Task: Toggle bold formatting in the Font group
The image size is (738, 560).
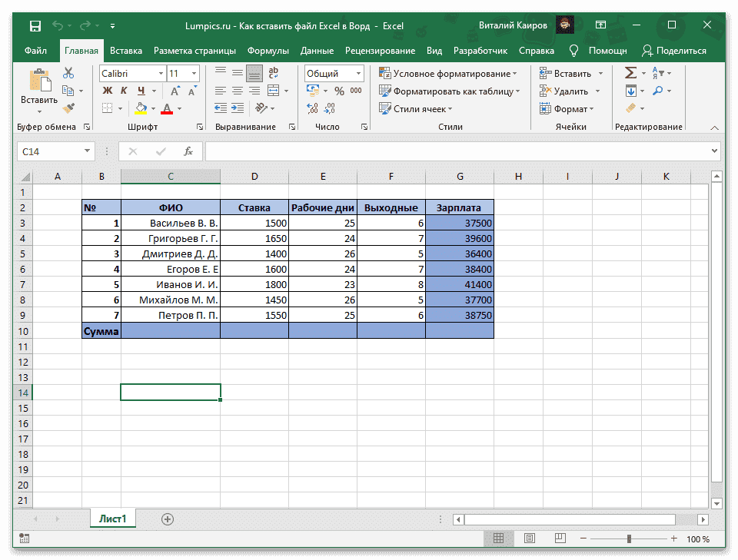Action: (x=108, y=90)
